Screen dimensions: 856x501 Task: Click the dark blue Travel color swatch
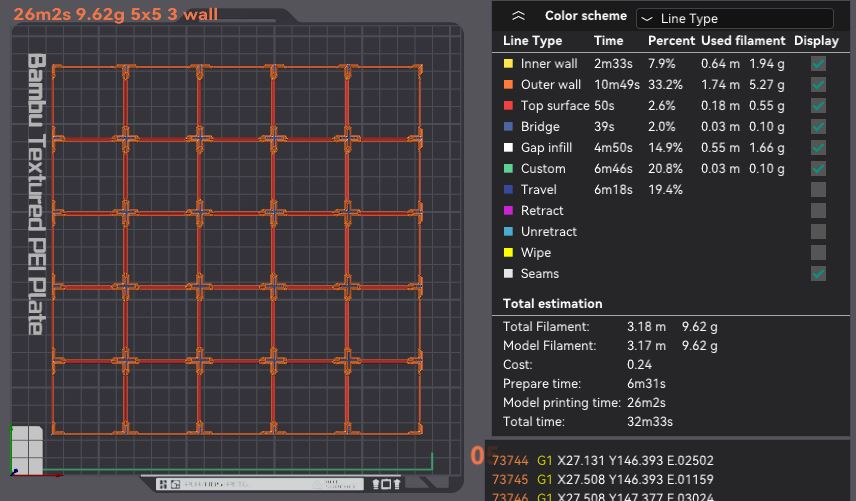(508, 190)
